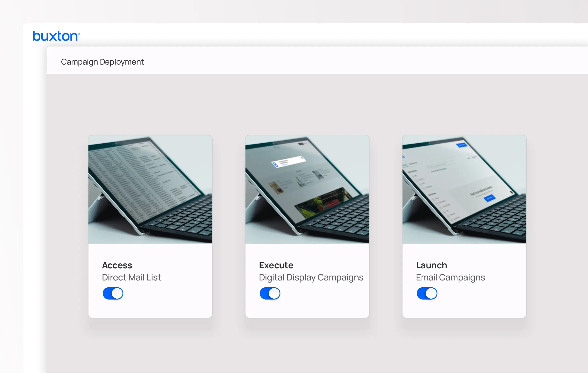Click the "Execute" card title
The height and width of the screenshot is (373, 588).
(x=276, y=265)
